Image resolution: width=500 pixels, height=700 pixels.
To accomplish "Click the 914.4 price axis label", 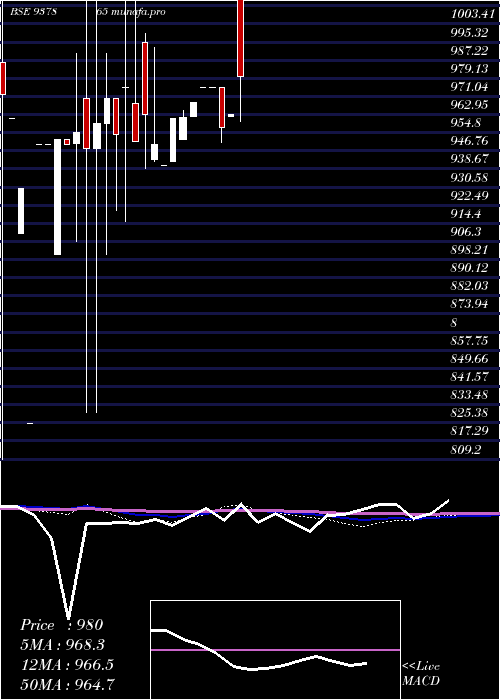I will (x=467, y=213).
